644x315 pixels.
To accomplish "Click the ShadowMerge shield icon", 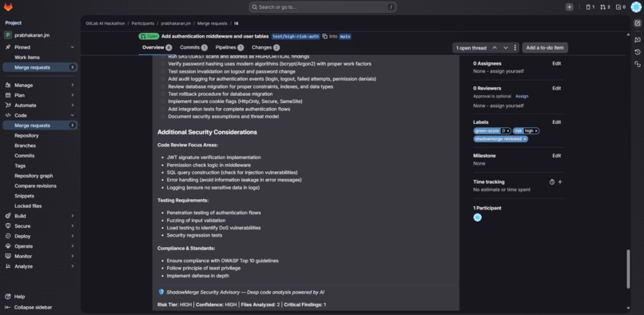I will (161, 292).
